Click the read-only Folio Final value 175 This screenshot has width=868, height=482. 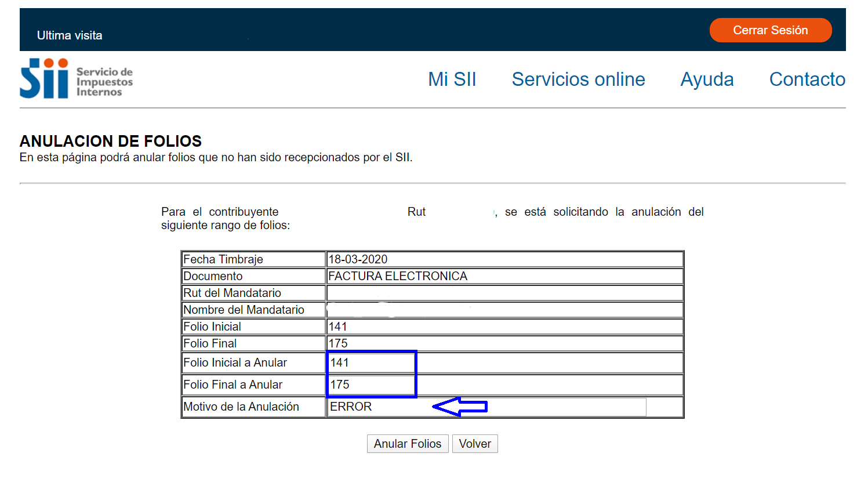coord(338,343)
